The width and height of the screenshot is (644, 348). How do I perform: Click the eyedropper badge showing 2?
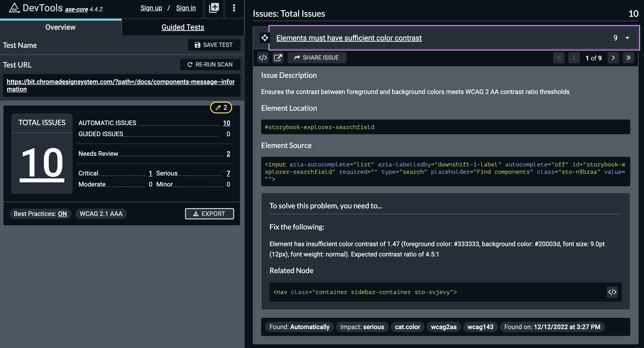(x=221, y=107)
